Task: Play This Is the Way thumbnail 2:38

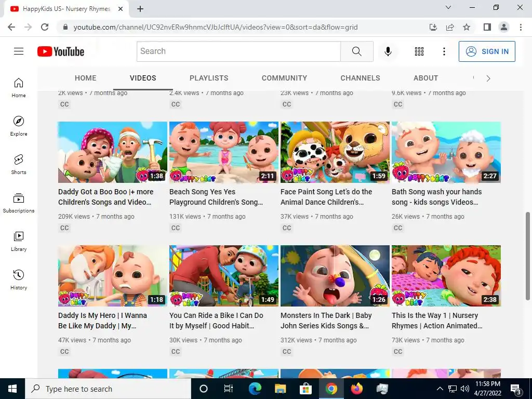Action: pos(446,276)
